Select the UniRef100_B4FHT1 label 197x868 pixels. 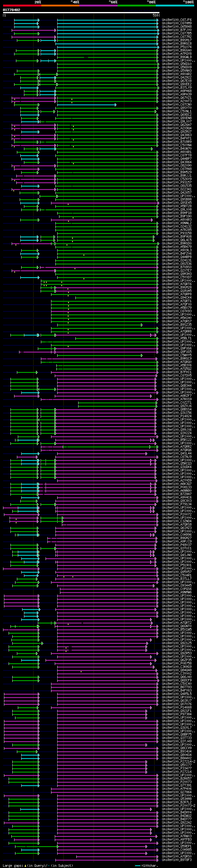click(x=177, y=139)
